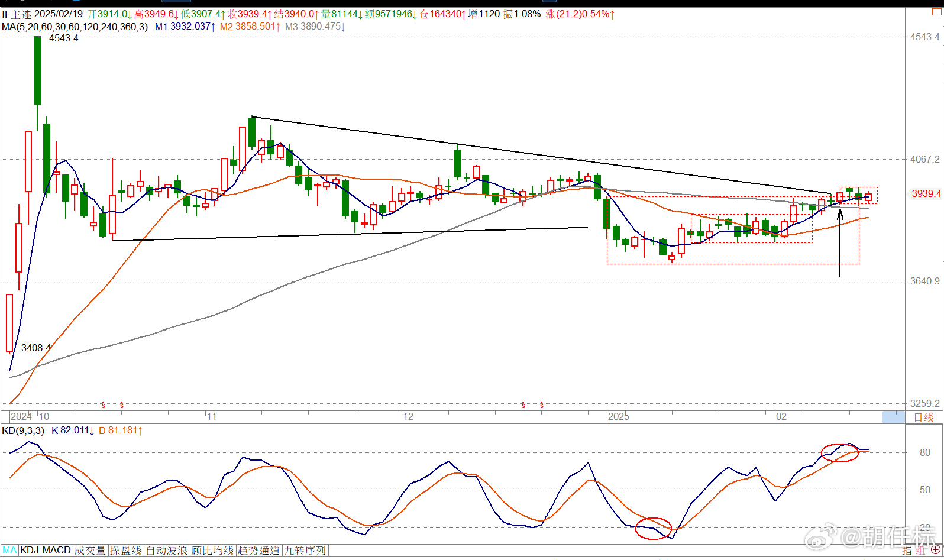Open the 九转序列 tab

(x=305, y=550)
